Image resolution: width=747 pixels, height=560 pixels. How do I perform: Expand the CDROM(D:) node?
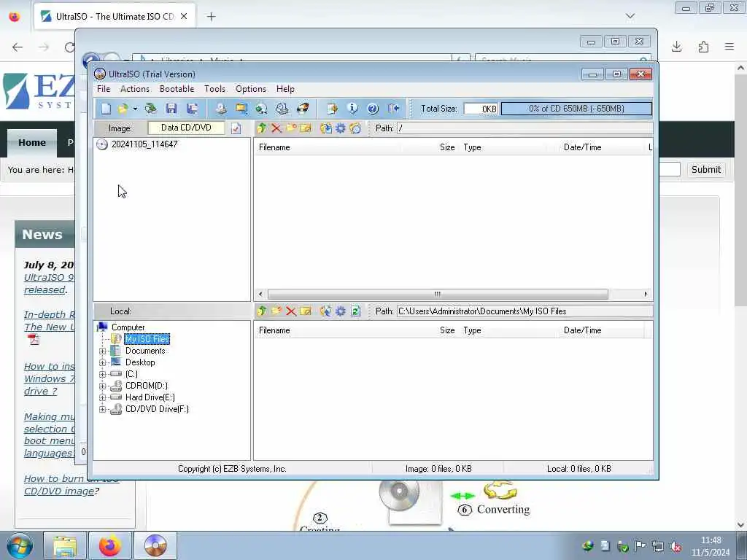pos(102,386)
